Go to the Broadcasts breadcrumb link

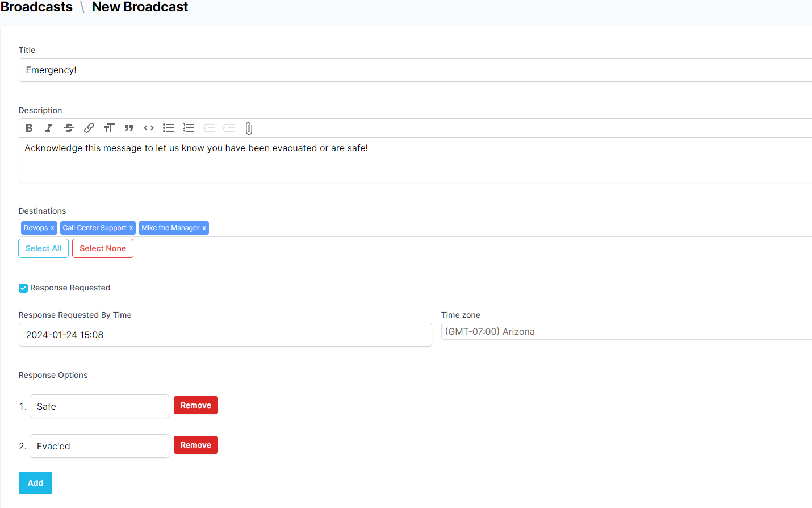tap(36, 7)
